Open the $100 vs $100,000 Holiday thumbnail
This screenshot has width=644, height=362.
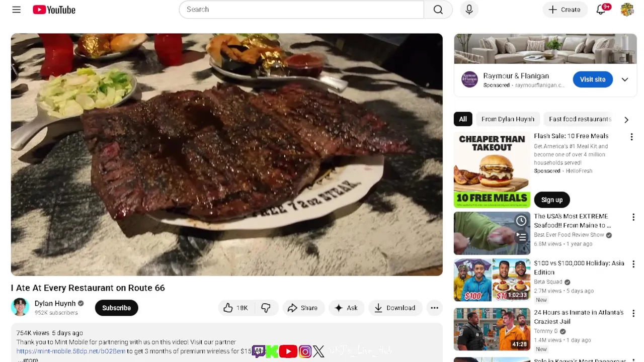coord(492,280)
